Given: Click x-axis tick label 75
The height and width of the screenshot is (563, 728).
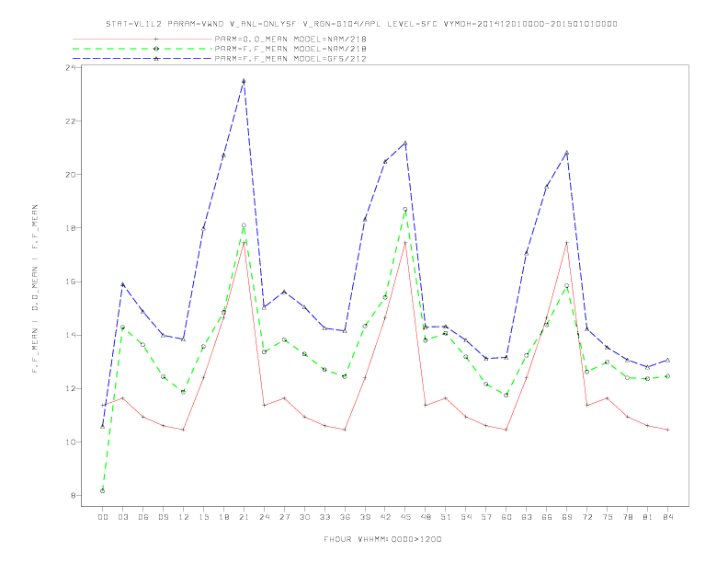Looking at the screenshot, I should (608, 517).
